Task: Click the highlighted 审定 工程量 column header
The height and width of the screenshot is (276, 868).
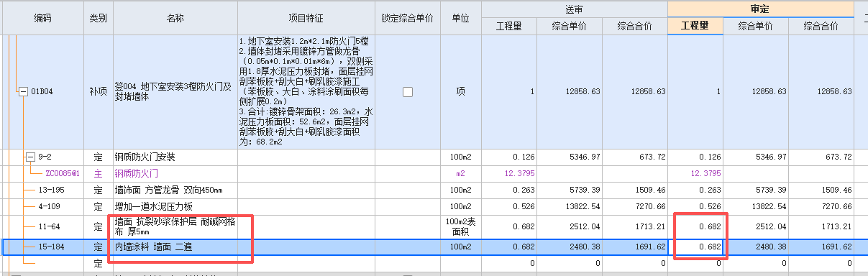Action: (x=696, y=26)
